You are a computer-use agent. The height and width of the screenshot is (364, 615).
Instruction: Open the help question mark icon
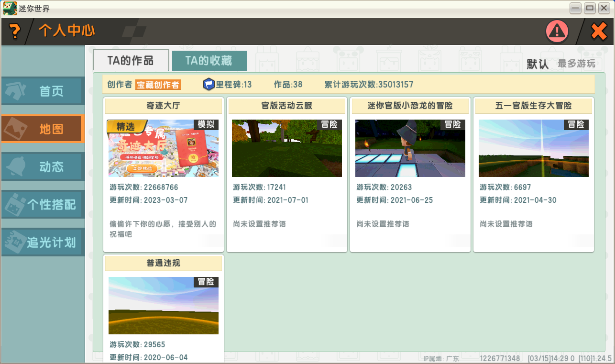pyautogui.click(x=15, y=32)
